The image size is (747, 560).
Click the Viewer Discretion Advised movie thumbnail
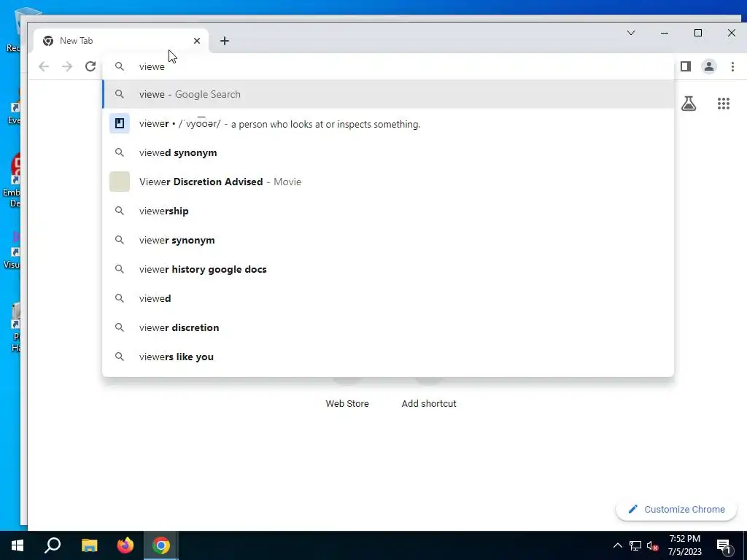120,182
